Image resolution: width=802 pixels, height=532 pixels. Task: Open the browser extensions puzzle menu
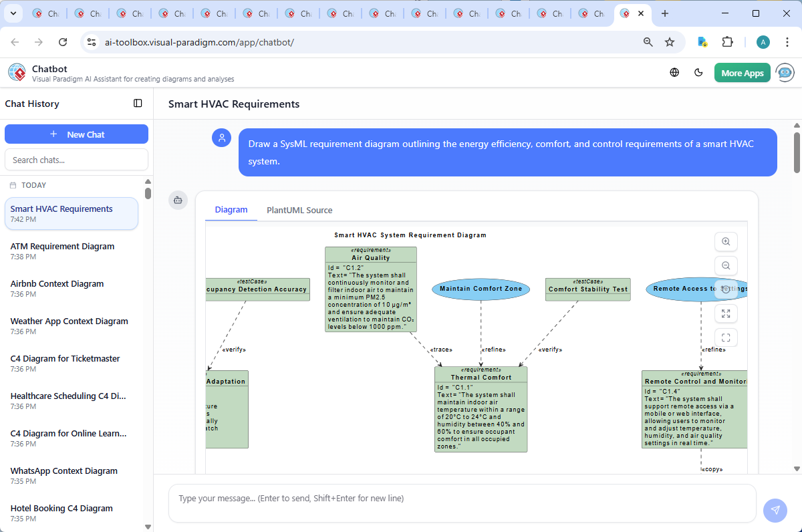click(727, 41)
